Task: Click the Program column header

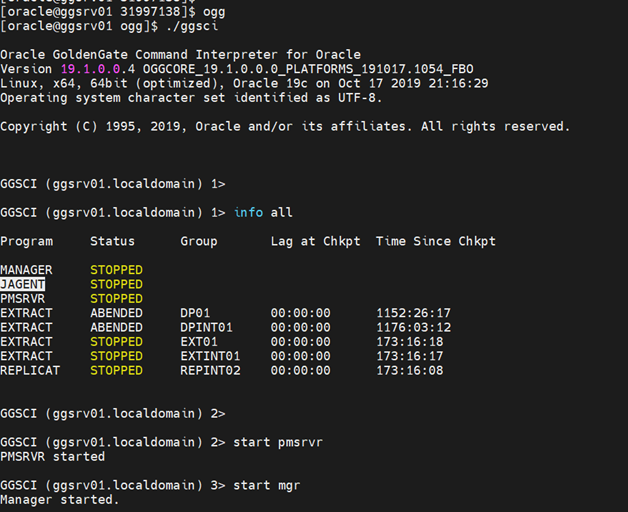Action: click(27, 241)
